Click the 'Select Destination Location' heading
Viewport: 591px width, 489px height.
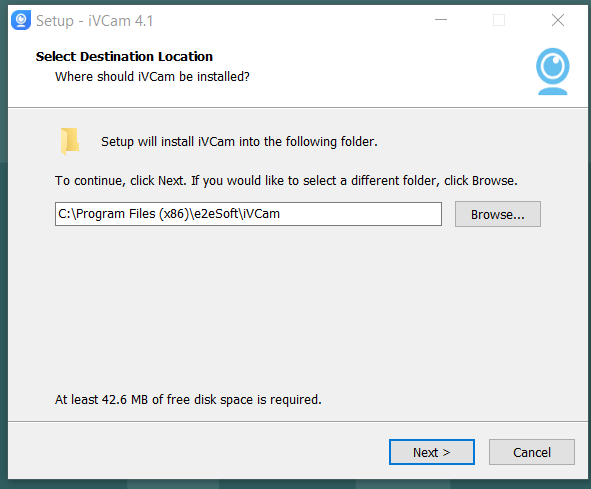(124, 57)
